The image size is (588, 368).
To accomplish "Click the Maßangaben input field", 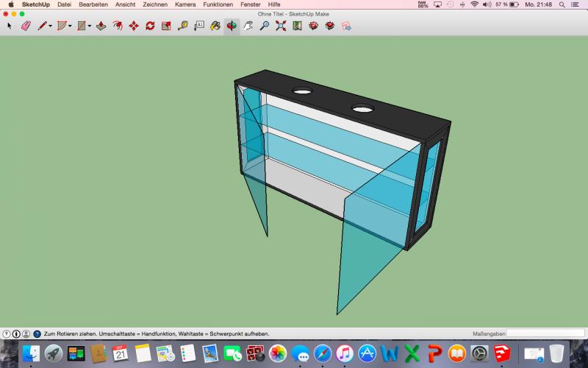I will point(545,333).
